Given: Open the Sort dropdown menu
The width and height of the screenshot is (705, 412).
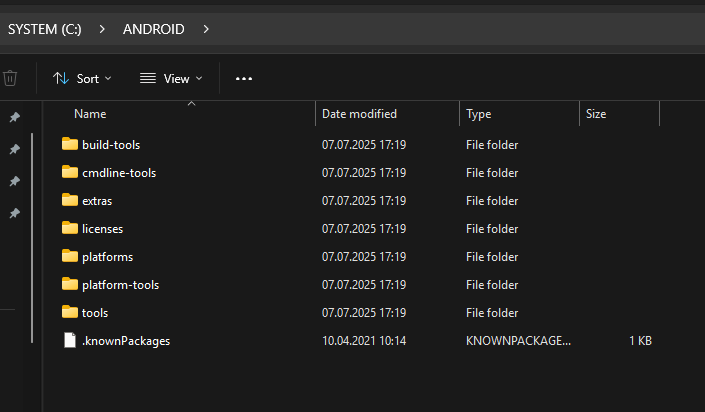Looking at the screenshot, I should point(82,78).
